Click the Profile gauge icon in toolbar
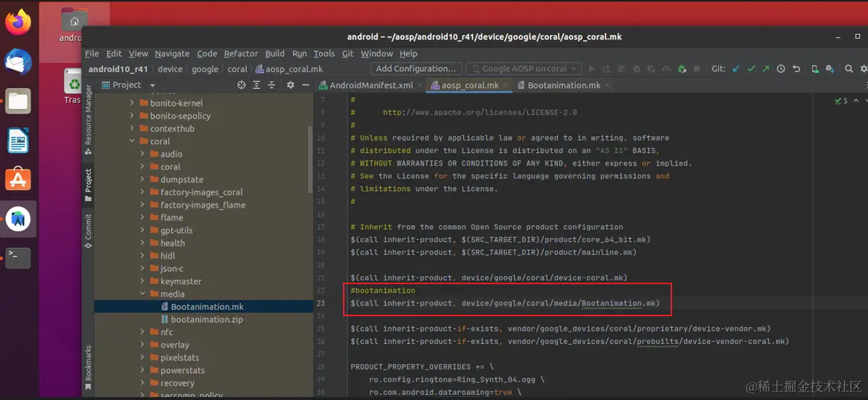Screen dimensions: 868x400 tap(666, 68)
